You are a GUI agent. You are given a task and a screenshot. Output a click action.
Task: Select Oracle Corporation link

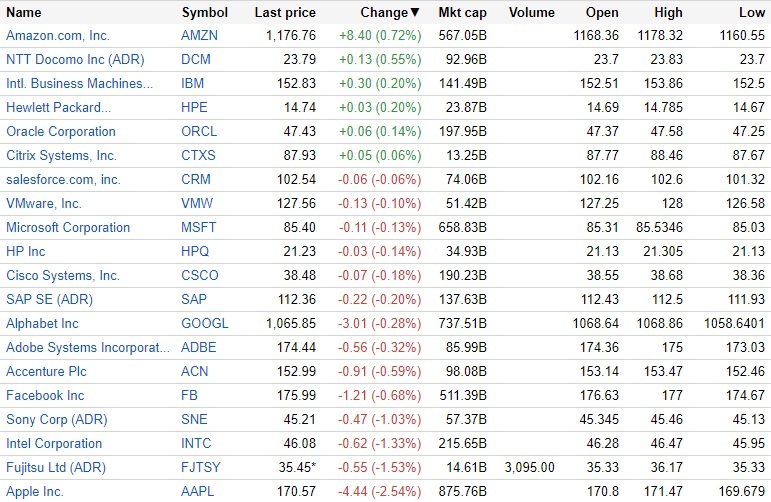coord(60,132)
